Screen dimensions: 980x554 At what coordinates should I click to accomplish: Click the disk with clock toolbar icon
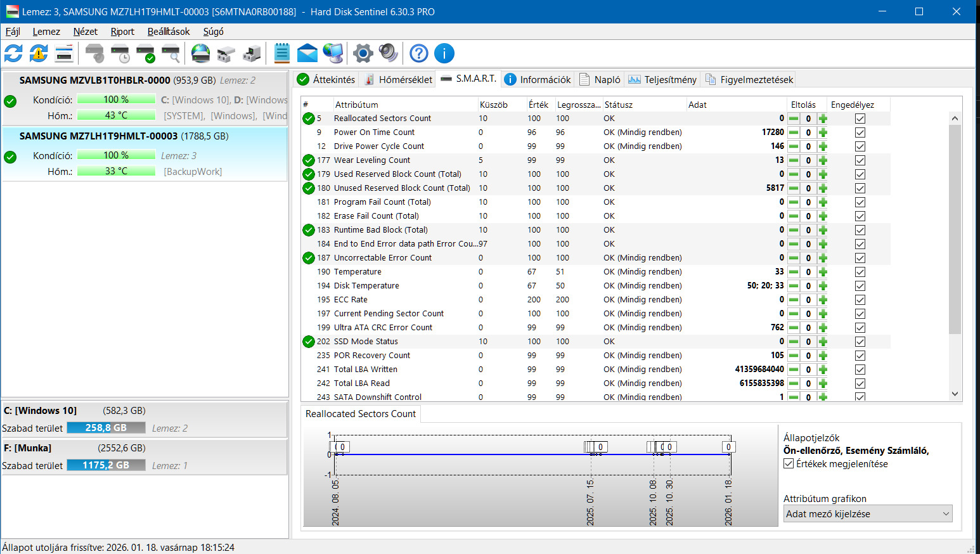[x=120, y=53]
